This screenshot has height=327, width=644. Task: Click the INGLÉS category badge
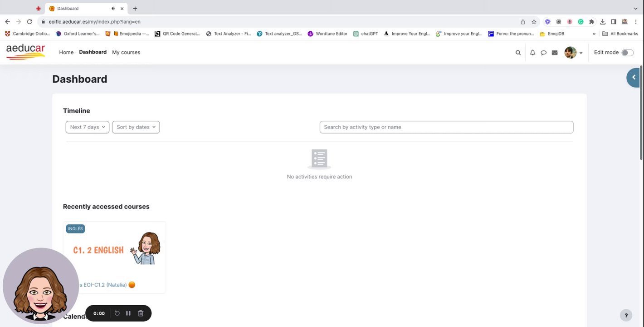pos(75,229)
